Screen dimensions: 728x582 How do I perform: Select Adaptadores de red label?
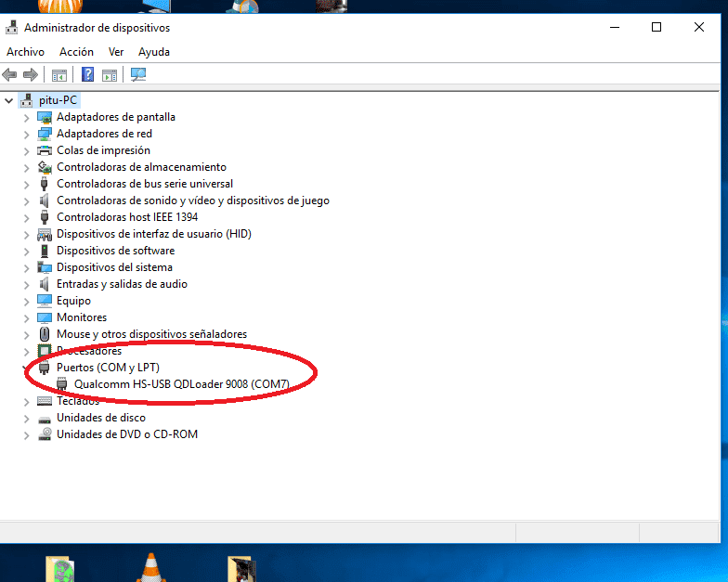click(x=104, y=134)
